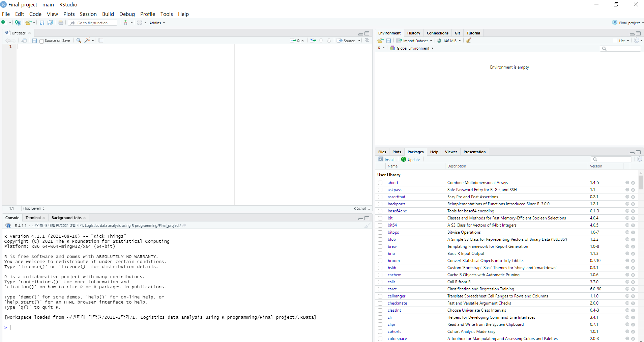
Task: Tick the cli package checkbox
Action: 380,317
